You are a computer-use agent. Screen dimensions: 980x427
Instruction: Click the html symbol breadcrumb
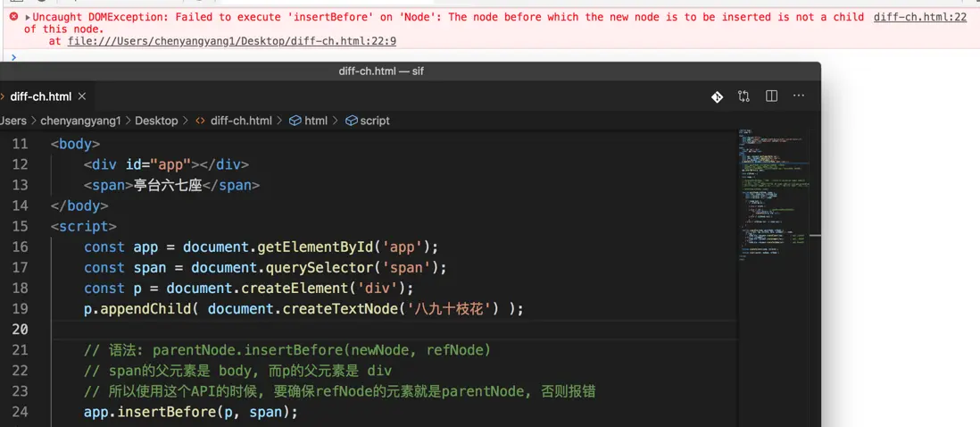tap(316, 121)
